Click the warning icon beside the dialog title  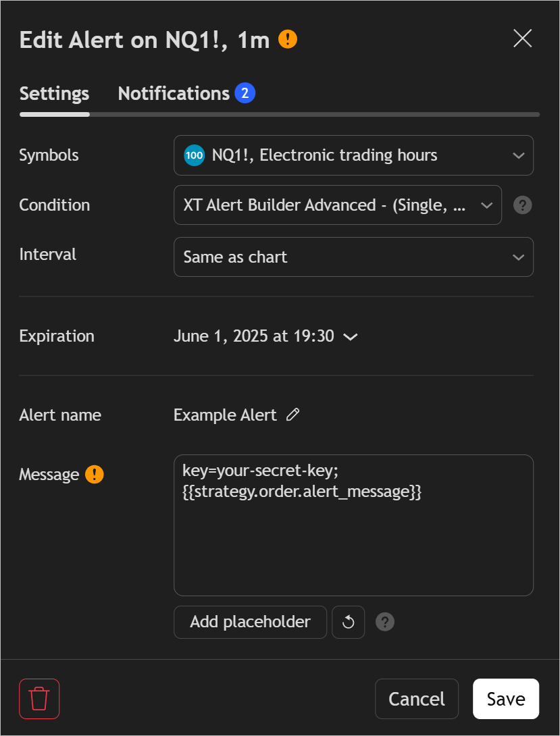(287, 39)
